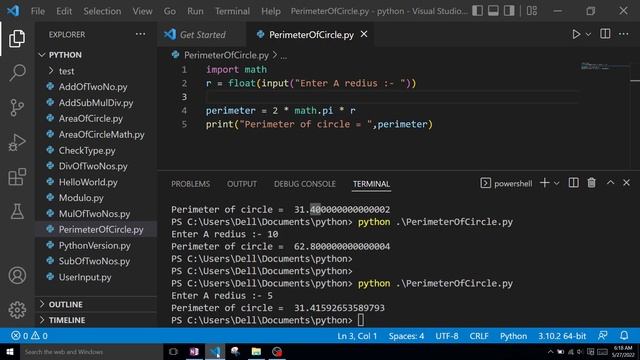Split the editor to the right
Image resolution: width=640 pixels, height=360 pixels.
click(x=605, y=34)
